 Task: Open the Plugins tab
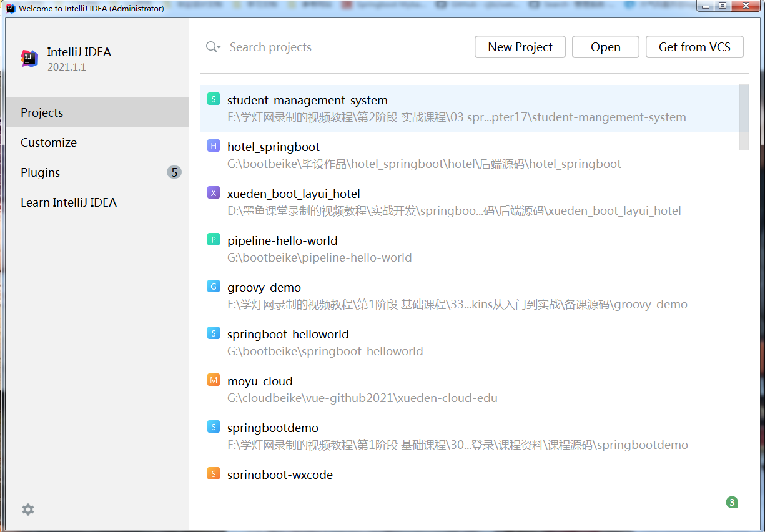click(x=97, y=172)
